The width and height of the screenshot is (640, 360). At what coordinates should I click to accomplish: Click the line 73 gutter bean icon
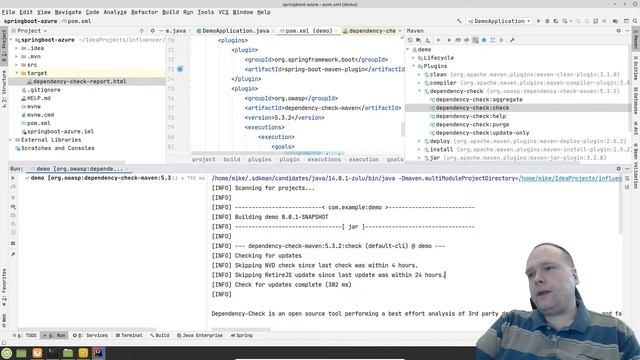pyautogui.click(x=180, y=69)
